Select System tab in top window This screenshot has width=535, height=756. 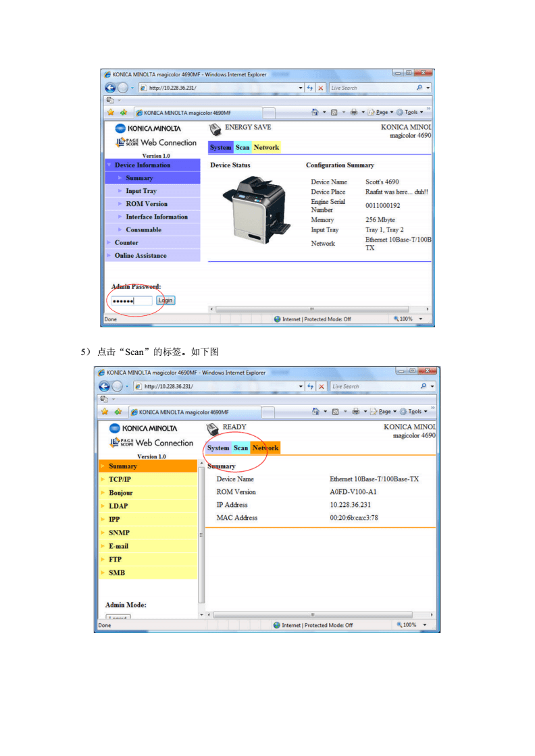[x=220, y=148]
